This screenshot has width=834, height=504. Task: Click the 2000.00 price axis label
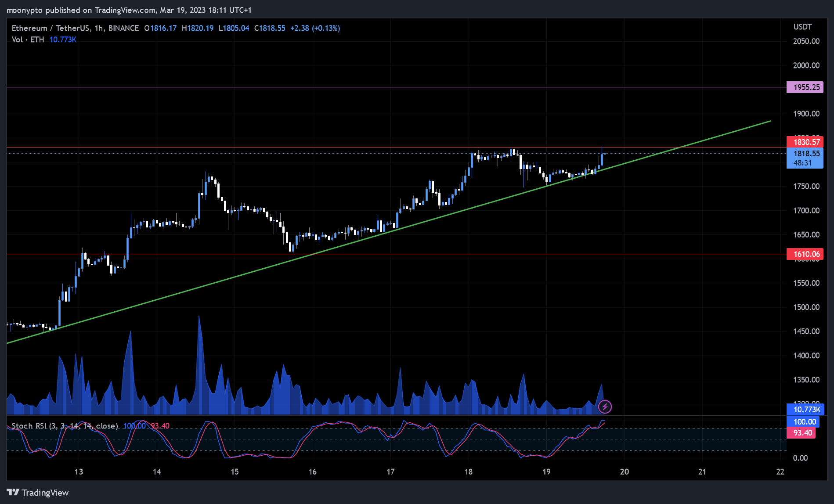806,65
